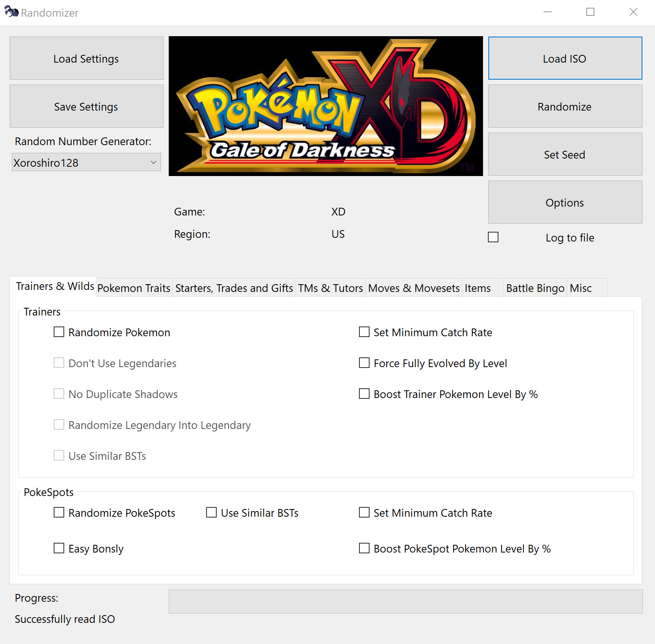Check Boost Trainer Pokemon Level By %
The height and width of the screenshot is (644, 655).
click(x=364, y=394)
